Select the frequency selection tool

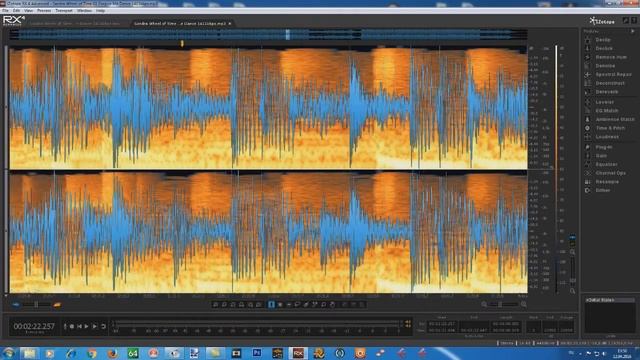coord(289,304)
